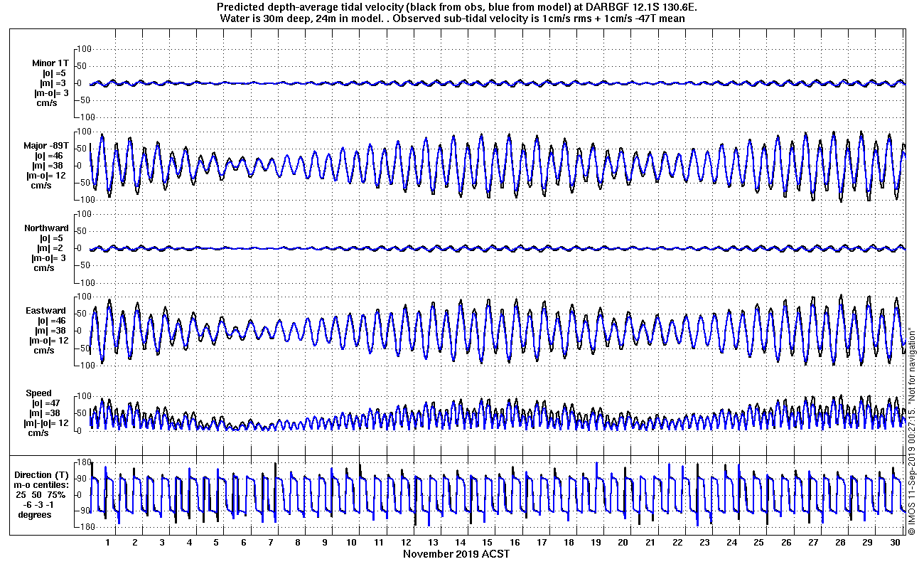The width and height of the screenshot is (924, 569).
Task: Select the 'Minor 1T' panel label
Action: pyautogui.click(x=50, y=63)
